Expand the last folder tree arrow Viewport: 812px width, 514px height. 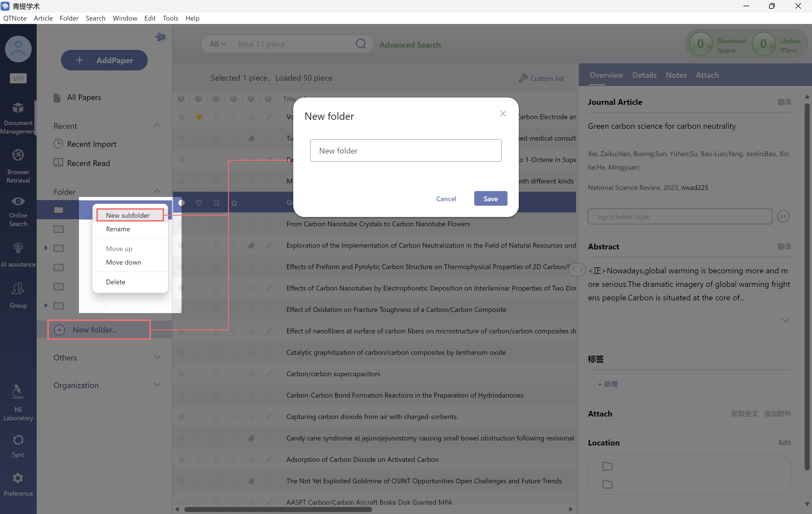point(46,305)
